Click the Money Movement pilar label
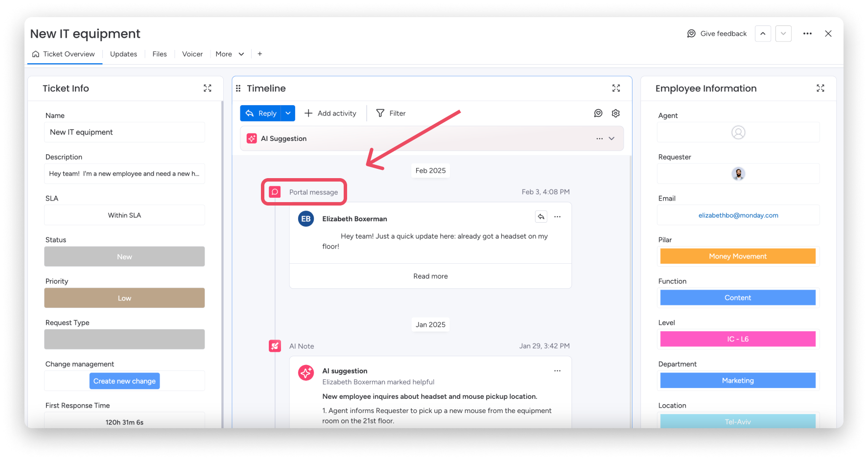This screenshot has width=868, height=460. (737, 256)
